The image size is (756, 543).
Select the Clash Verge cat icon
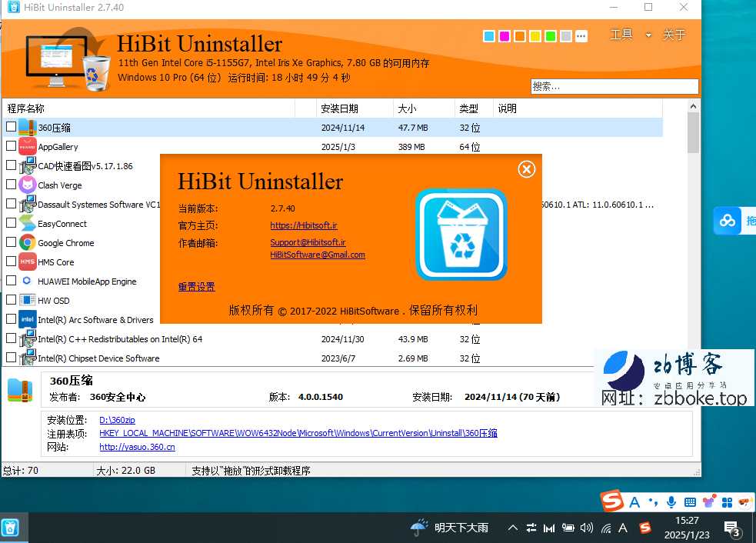point(28,185)
